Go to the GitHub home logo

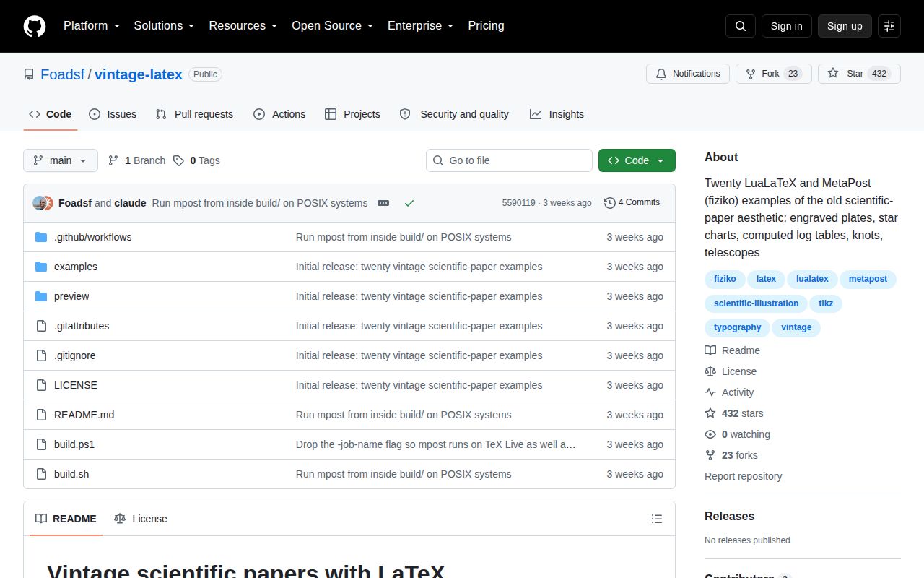[x=35, y=26]
